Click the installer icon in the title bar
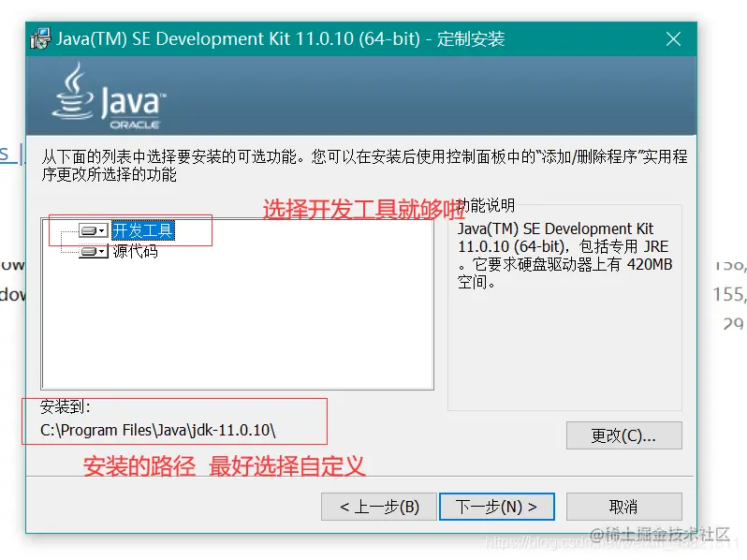 tap(40, 38)
